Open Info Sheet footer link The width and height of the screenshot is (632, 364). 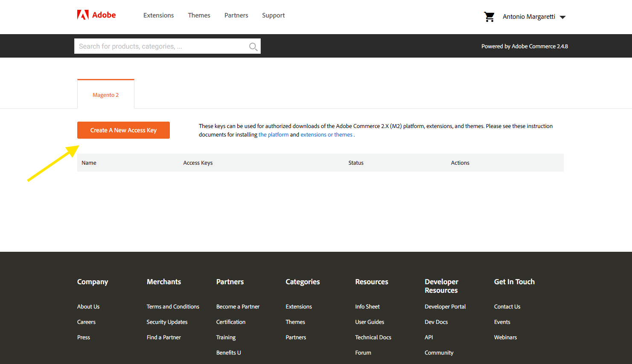click(x=367, y=306)
